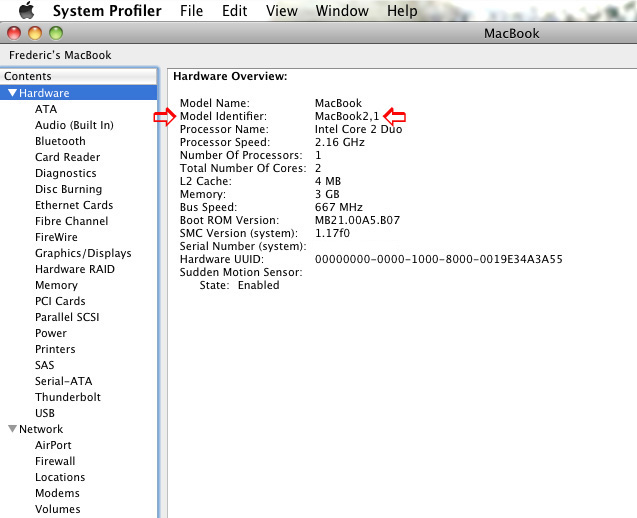The width and height of the screenshot is (637, 518).
Task: Open the Help menu
Action: point(402,11)
